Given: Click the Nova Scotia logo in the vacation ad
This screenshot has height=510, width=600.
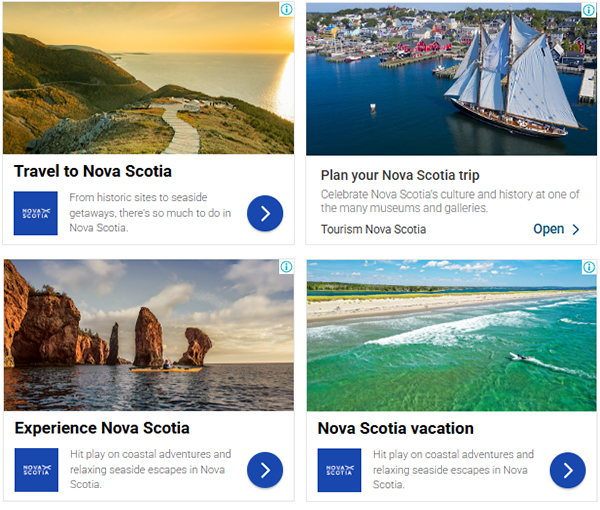Looking at the screenshot, I should tap(339, 470).
